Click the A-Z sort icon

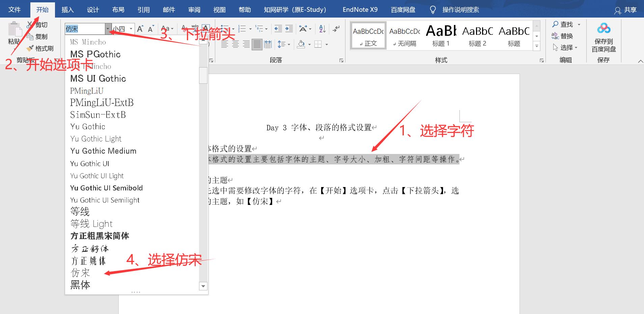click(321, 28)
